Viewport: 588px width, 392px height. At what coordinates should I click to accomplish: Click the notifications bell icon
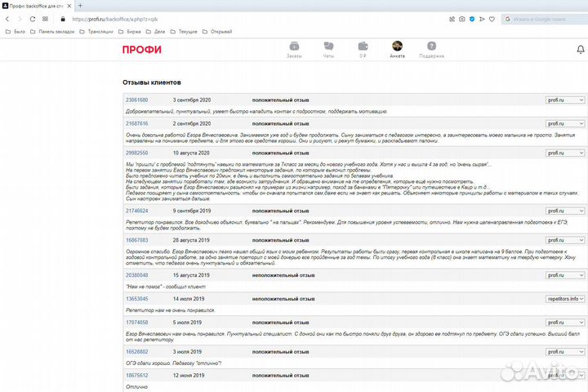pyautogui.click(x=581, y=50)
